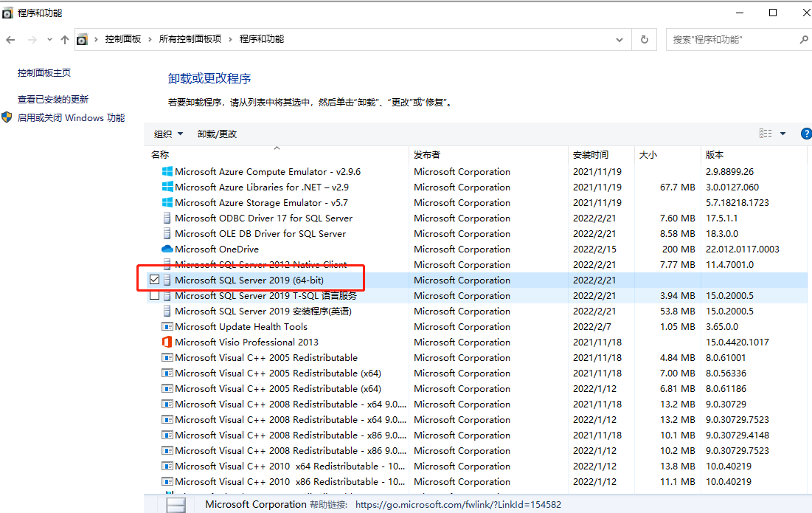Screen dimensions: 812x513
Task: Select Microsoft SQL Server 2012 Native Client
Action: [x=261, y=265]
